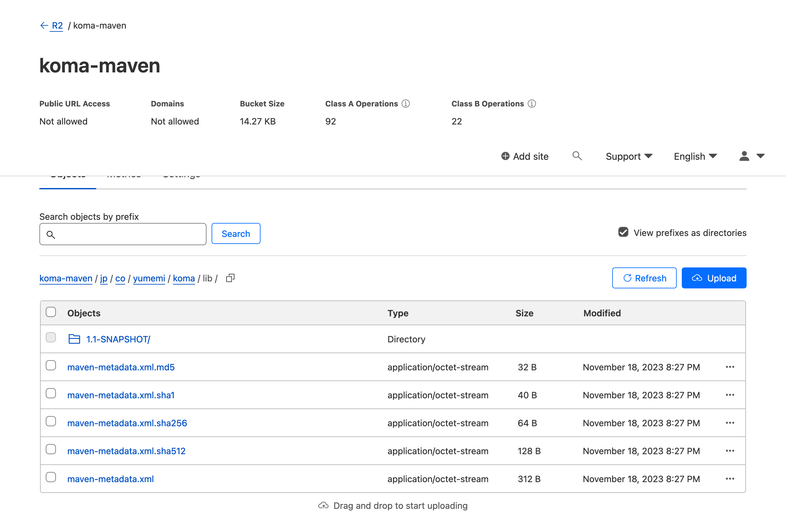Screen dimensions: 786x532
Task: Click the Class A Operations info icon
Action: [405, 104]
